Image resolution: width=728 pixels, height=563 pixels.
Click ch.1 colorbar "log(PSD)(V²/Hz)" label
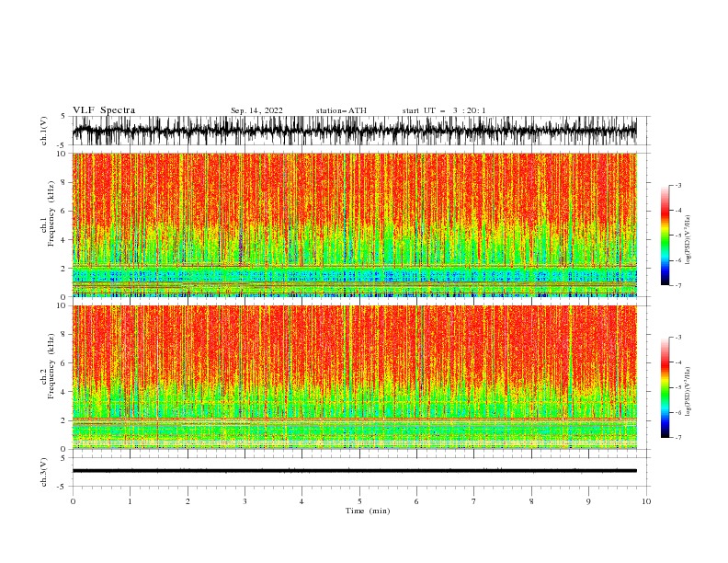pyautogui.click(x=688, y=240)
